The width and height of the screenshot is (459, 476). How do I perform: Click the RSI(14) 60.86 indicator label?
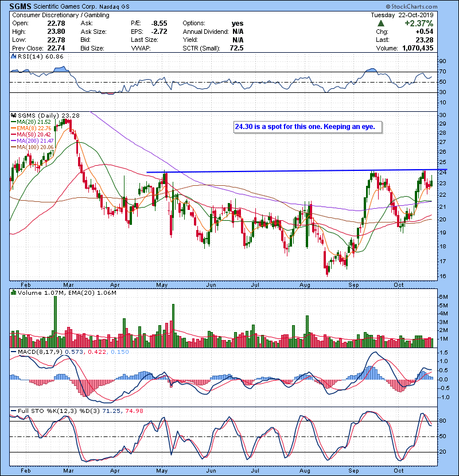pyautogui.click(x=40, y=56)
